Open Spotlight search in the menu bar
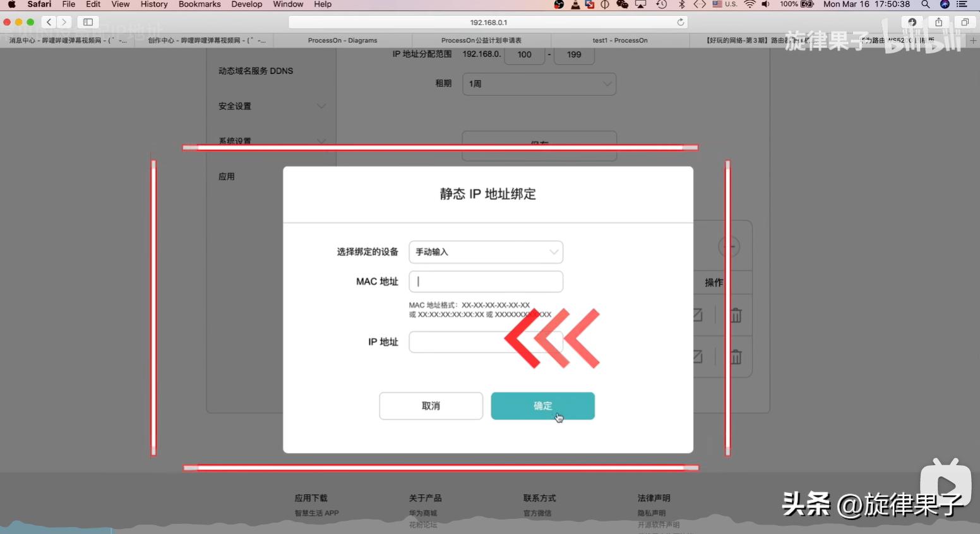This screenshot has width=980, height=534. pyautogui.click(x=925, y=4)
